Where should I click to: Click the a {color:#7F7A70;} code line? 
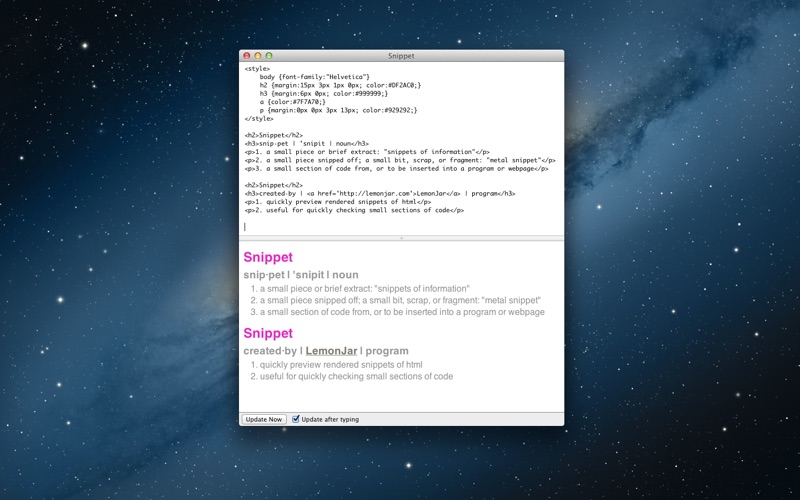click(x=292, y=102)
